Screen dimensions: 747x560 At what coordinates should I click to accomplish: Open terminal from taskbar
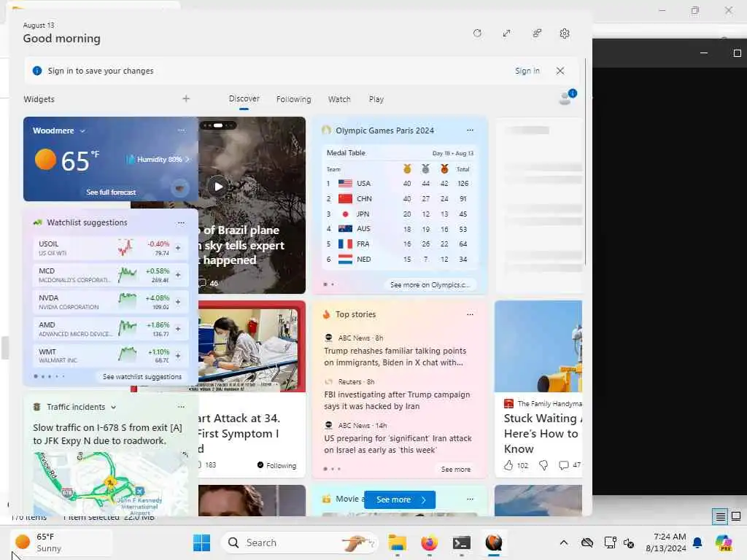[x=462, y=542]
